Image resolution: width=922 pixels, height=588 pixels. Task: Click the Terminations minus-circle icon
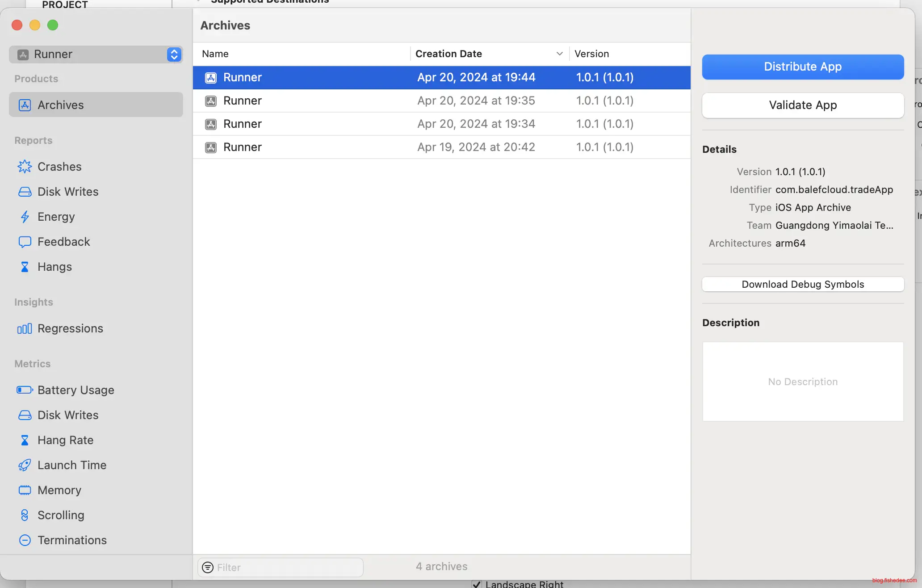tap(25, 540)
